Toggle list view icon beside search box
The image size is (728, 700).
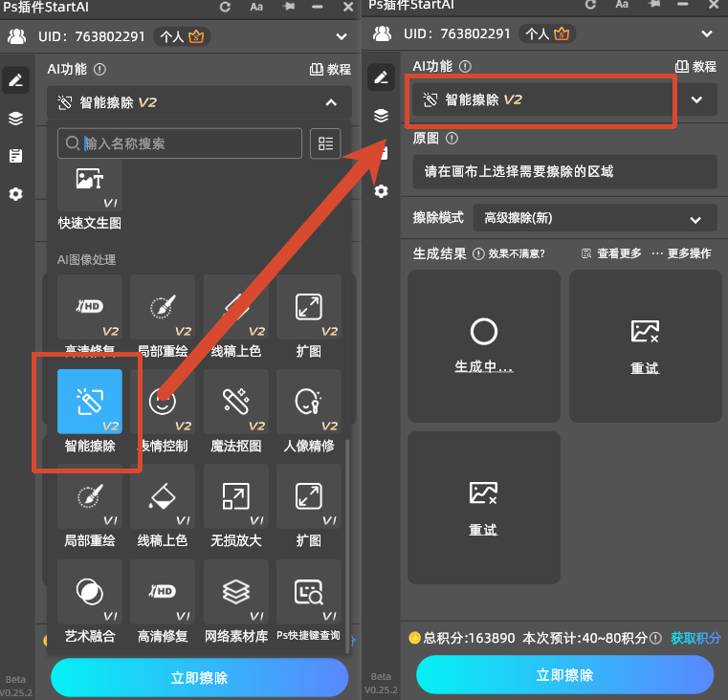point(325,143)
